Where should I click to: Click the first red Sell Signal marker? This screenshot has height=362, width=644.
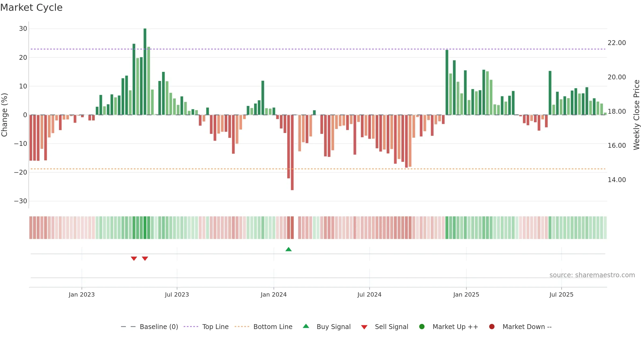(134, 258)
